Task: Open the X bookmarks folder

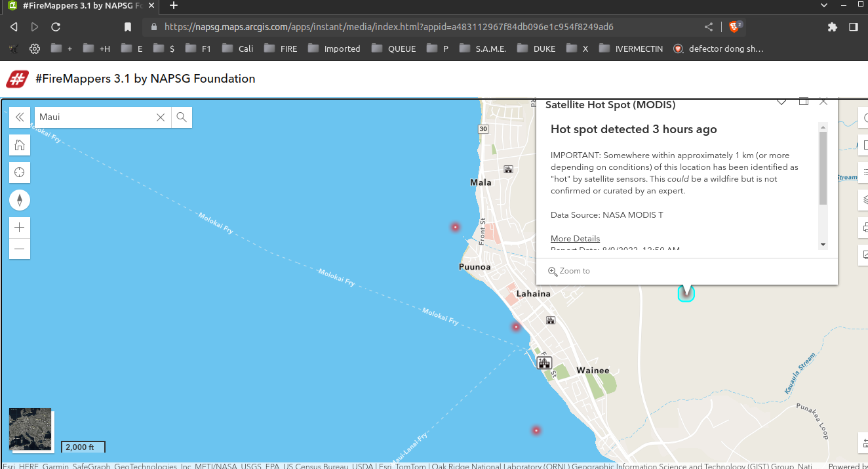Action: point(577,49)
